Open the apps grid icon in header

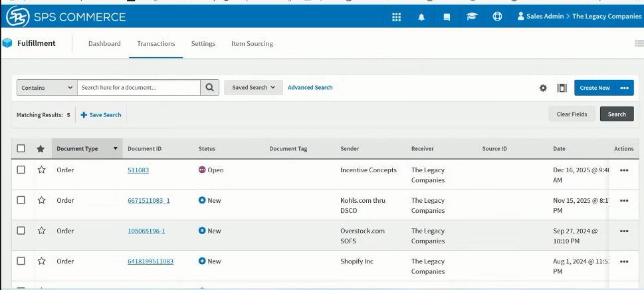(396, 17)
